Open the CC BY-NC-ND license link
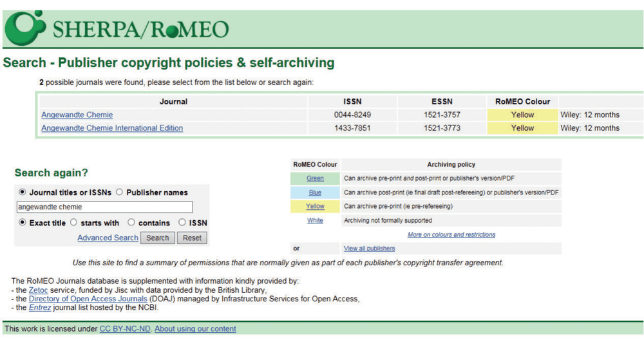Image resolution: width=644 pixels, height=338 pixels. point(125,328)
